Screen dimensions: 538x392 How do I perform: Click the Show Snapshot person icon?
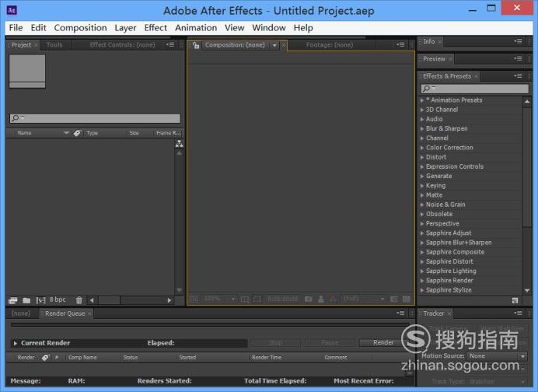pyautogui.click(x=321, y=299)
